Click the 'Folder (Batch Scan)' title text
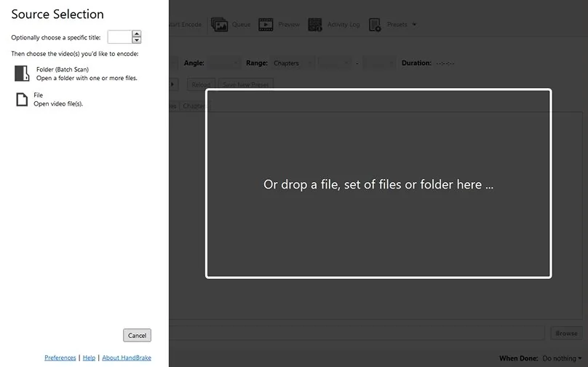Screen dimensions: 588x367 pos(63,69)
